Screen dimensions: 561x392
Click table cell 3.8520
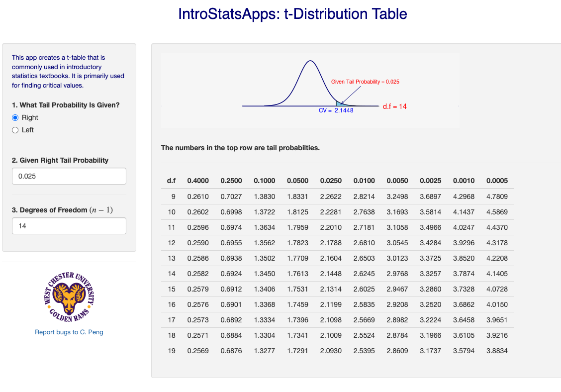tap(464, 259)
